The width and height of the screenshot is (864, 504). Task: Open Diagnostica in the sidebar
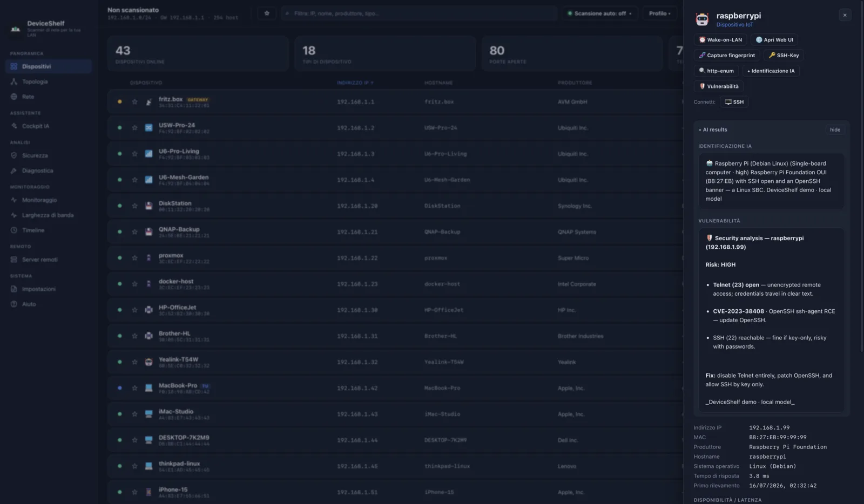click(49, 171)
